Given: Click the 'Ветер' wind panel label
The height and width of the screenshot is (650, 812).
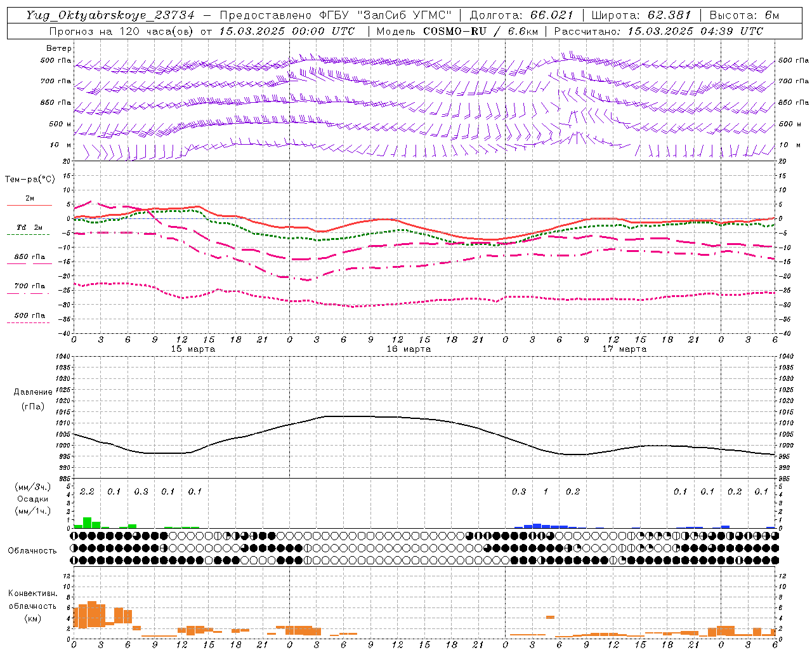Looking at the screenshot, I should pos(59,48).
